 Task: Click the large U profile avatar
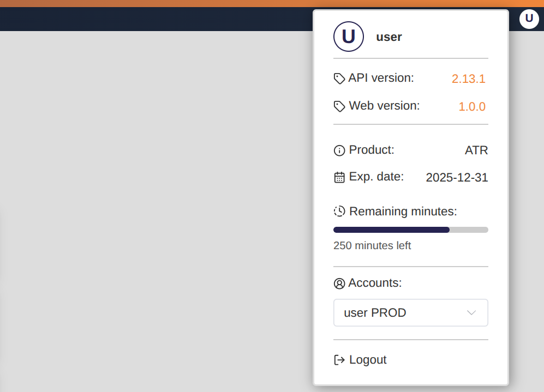(x=348, y=37)
